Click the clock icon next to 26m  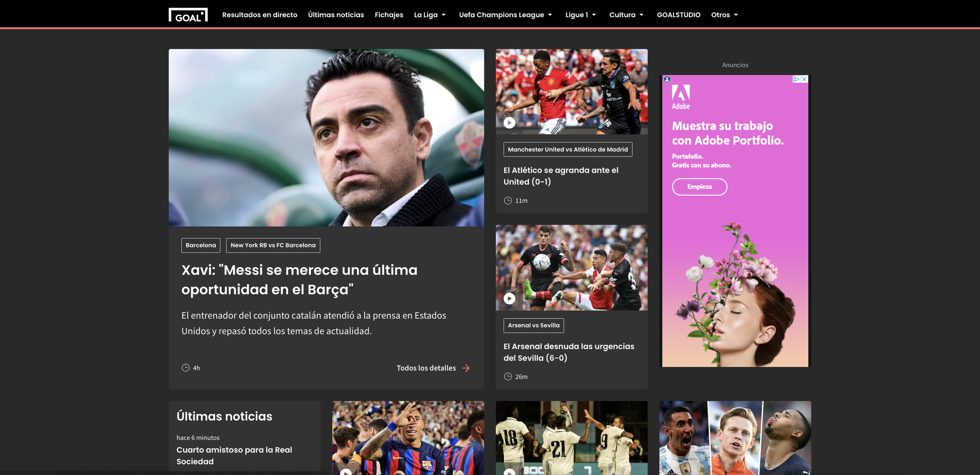pos(508,377)
